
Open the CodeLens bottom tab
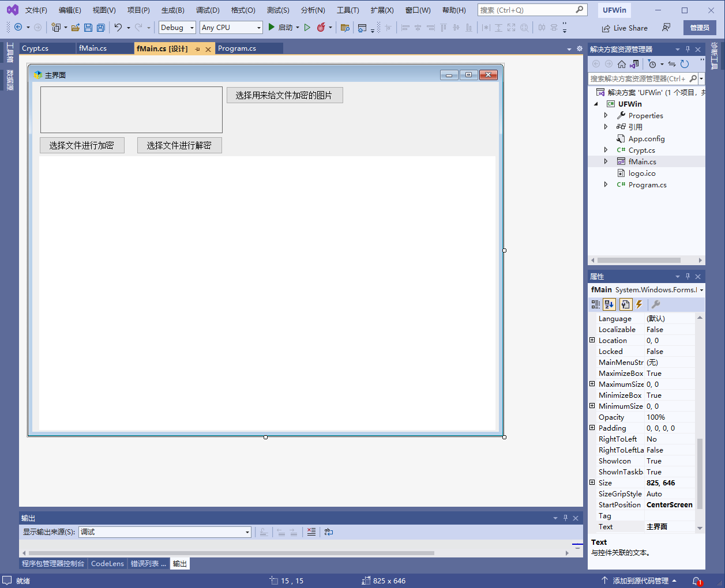tap(107, 563)
